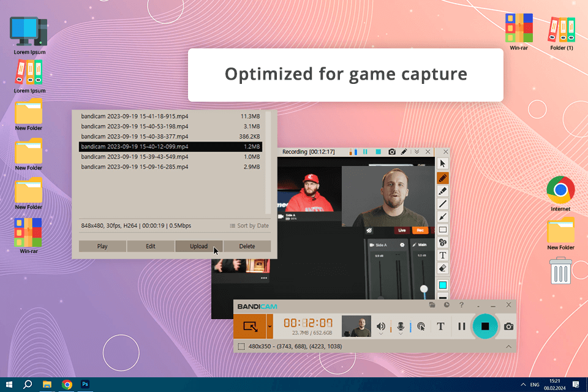Open scheduled recording clock icon
Screen dimensions: 588x392
pos(447,305)
